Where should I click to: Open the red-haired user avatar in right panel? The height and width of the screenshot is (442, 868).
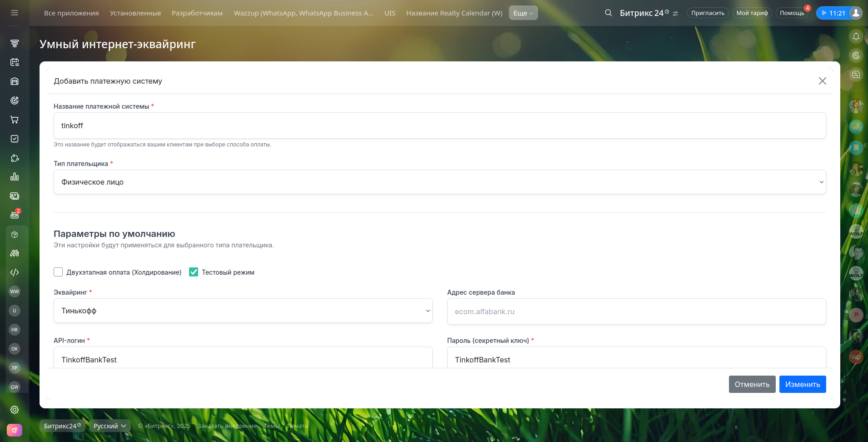coord(856,106)
